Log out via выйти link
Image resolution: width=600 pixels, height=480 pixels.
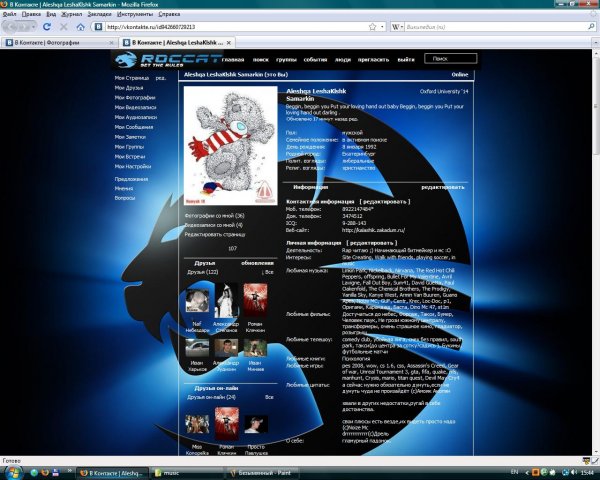click(x=406, y=59)
